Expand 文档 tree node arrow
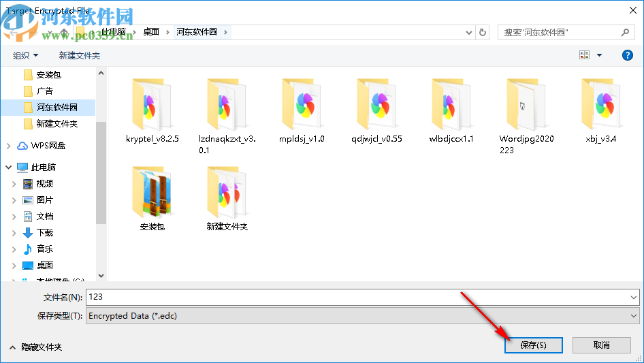644x363 pixels. pyautogui.click(x=14, y=217)
